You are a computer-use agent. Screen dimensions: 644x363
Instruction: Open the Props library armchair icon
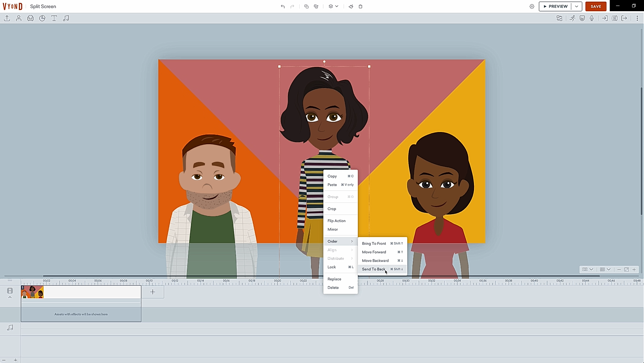30,18
